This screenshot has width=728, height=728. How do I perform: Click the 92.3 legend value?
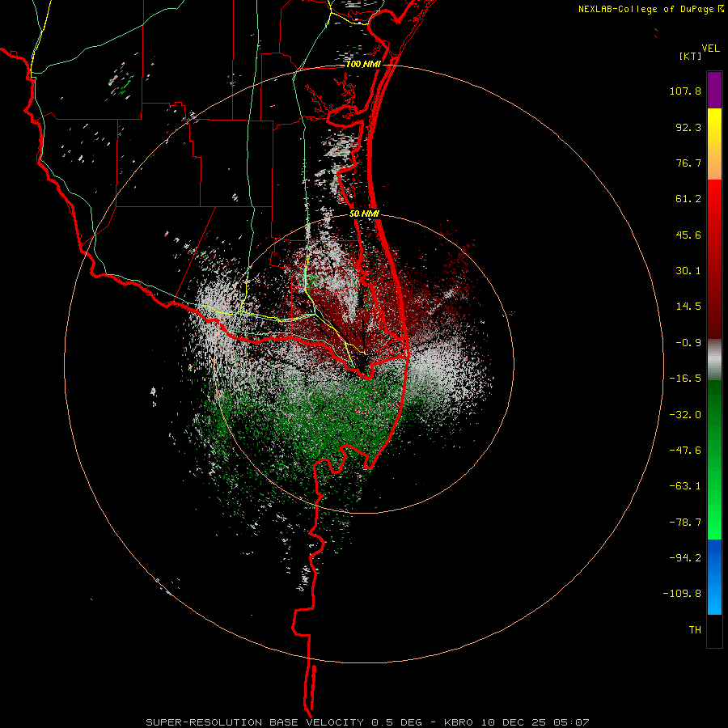click(688, 127)
